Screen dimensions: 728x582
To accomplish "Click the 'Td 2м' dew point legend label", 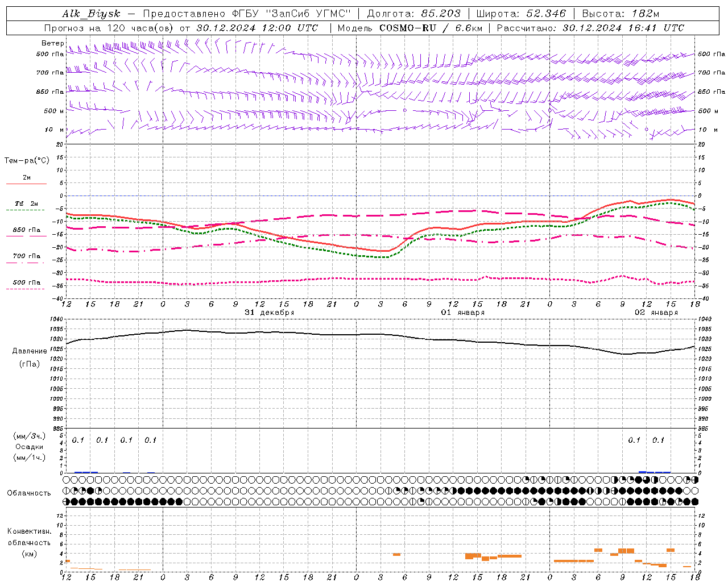I will (26, 203).
